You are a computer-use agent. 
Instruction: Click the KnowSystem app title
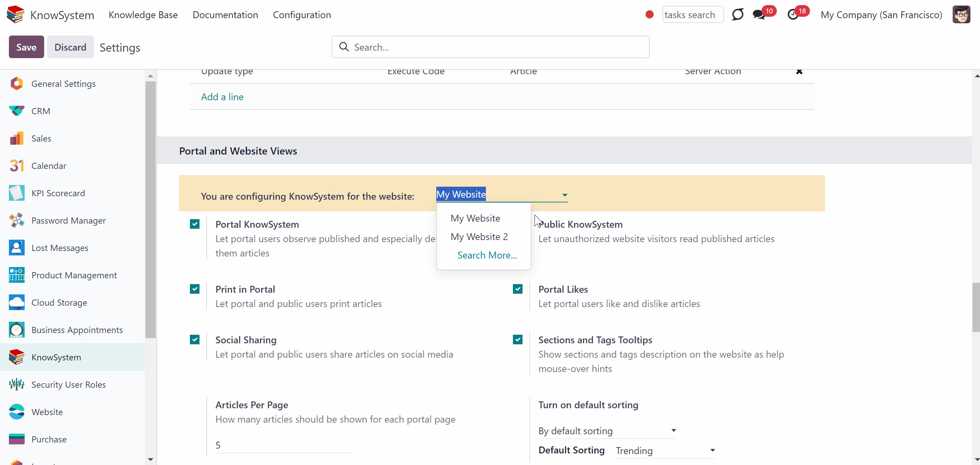coord(62,15)
